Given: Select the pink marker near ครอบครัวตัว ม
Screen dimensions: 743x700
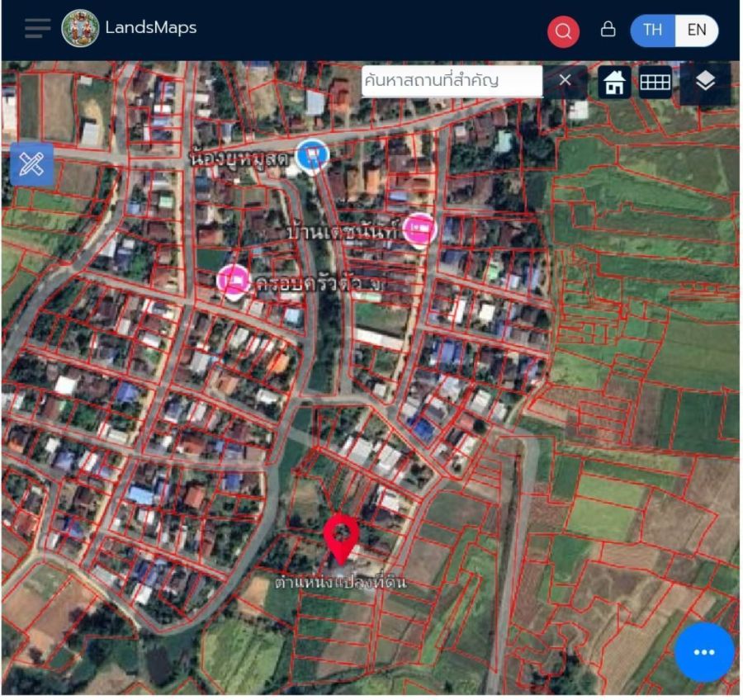Looking at the screenshot, I should pyautogui.click(x=234, y=281).
